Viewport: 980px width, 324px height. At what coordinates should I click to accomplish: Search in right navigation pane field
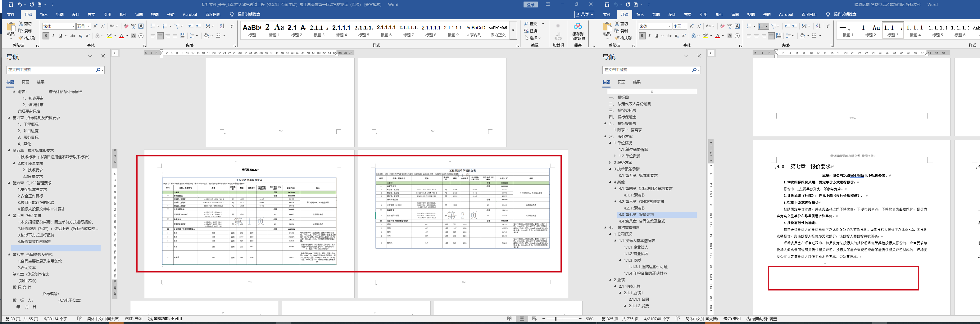647,70
